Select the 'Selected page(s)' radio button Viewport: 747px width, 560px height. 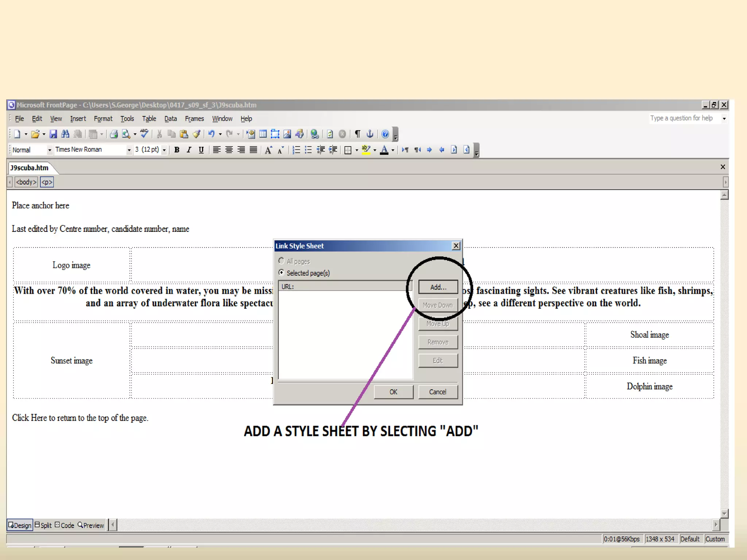tap(281, 273)
